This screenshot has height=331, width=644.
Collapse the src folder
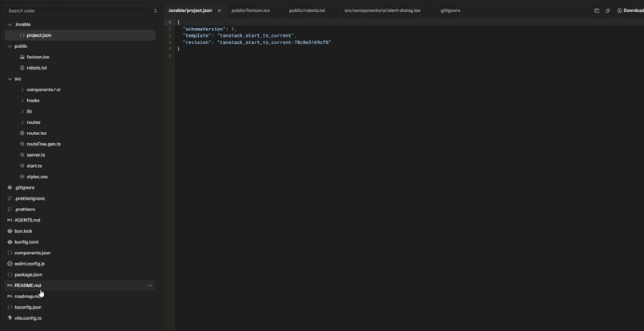click(x=10, y=79)
